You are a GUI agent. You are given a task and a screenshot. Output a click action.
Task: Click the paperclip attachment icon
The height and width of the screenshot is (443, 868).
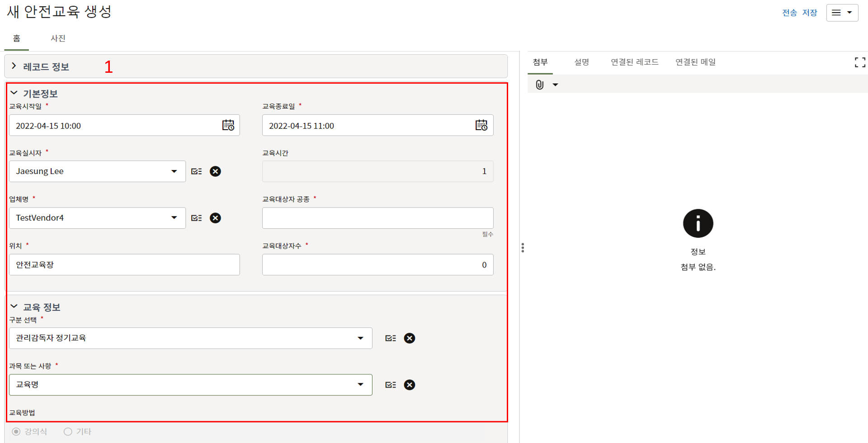tap(540, 85)
